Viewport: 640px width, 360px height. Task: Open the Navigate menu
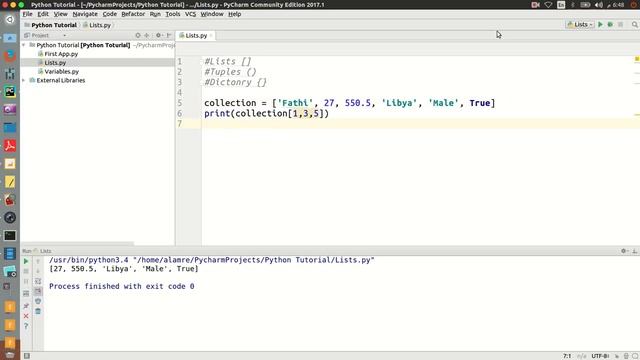85,14
